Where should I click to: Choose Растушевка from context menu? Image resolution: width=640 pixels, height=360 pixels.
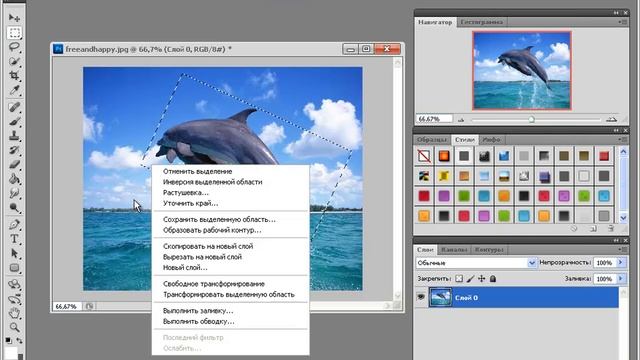coord(186,193)
